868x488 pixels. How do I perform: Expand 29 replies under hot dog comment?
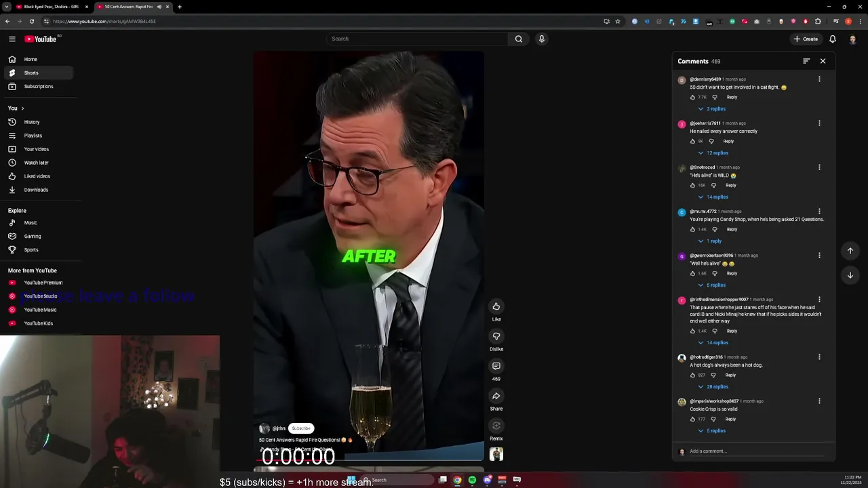[x=713, y=386]
